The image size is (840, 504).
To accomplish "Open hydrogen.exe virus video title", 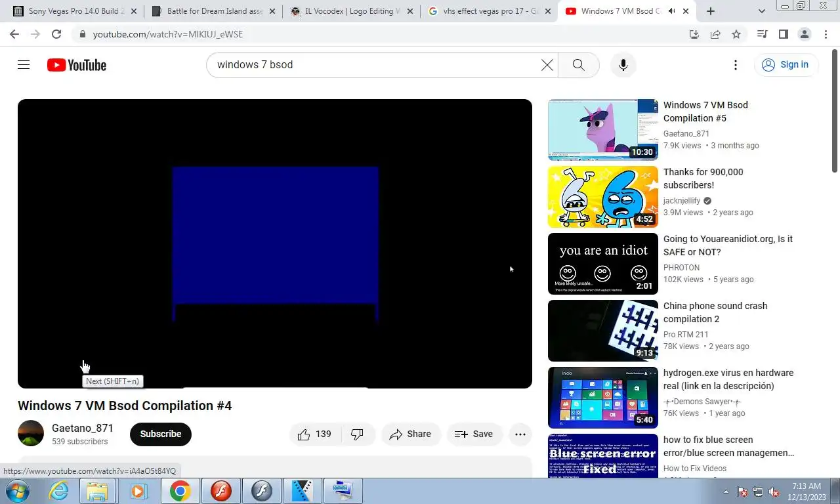I will 728,379.
